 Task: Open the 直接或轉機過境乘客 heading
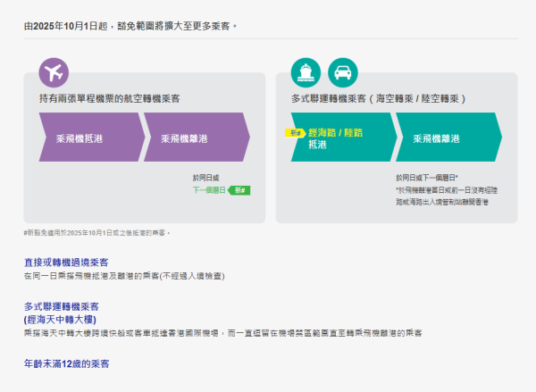click(66, 263)
